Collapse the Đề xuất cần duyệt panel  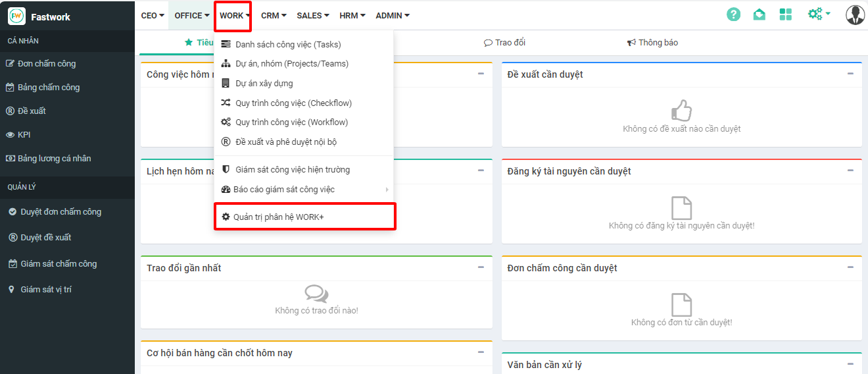[850, 74]
